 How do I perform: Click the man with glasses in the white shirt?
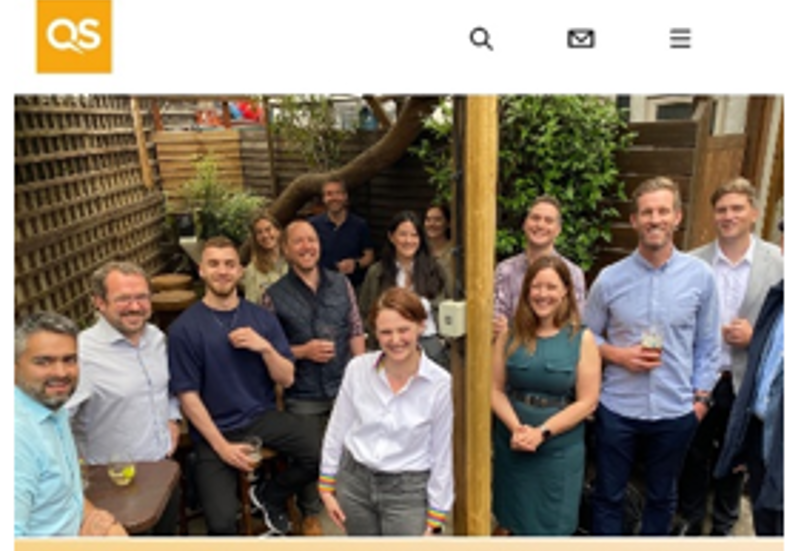(125, 367)
